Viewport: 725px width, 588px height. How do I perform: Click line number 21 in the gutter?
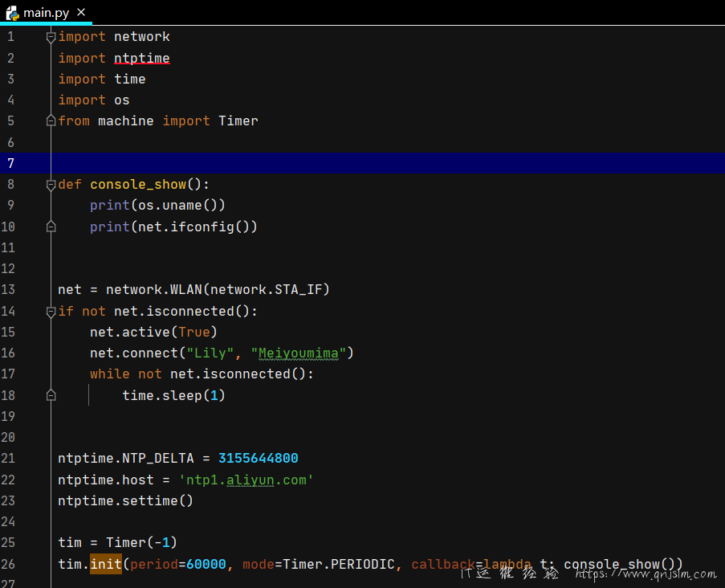(x=8, y=459)
